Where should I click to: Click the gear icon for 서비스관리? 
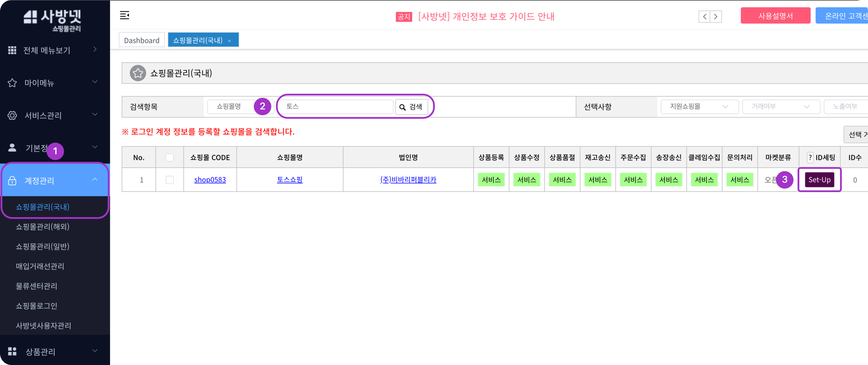pos(12,115)
